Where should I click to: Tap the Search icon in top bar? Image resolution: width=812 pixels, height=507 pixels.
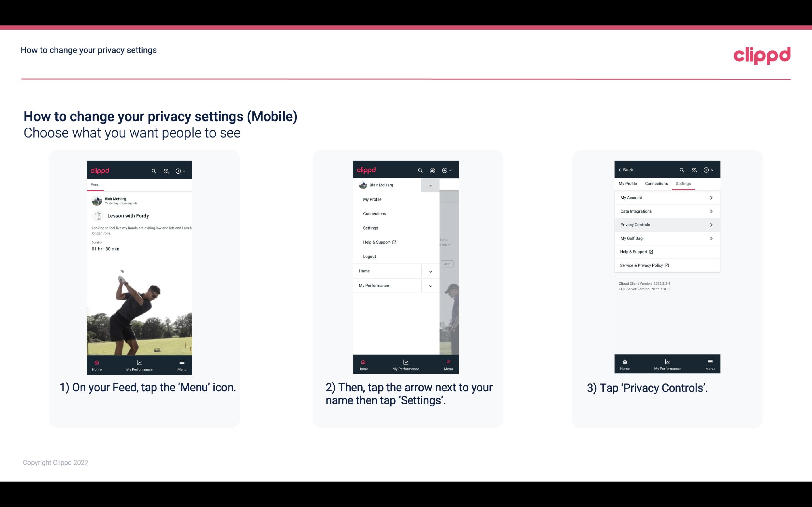pyautogui.click(x=154, y=171)
